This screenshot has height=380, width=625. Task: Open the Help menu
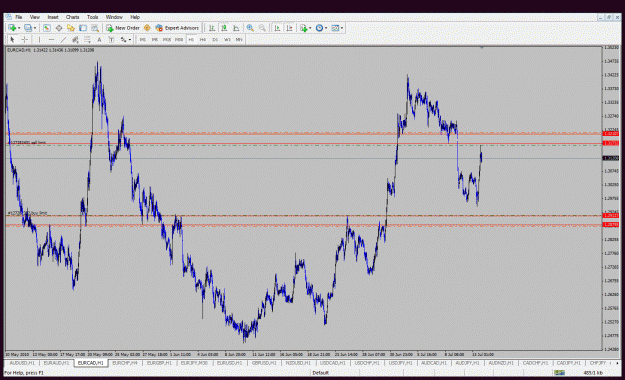135,17
